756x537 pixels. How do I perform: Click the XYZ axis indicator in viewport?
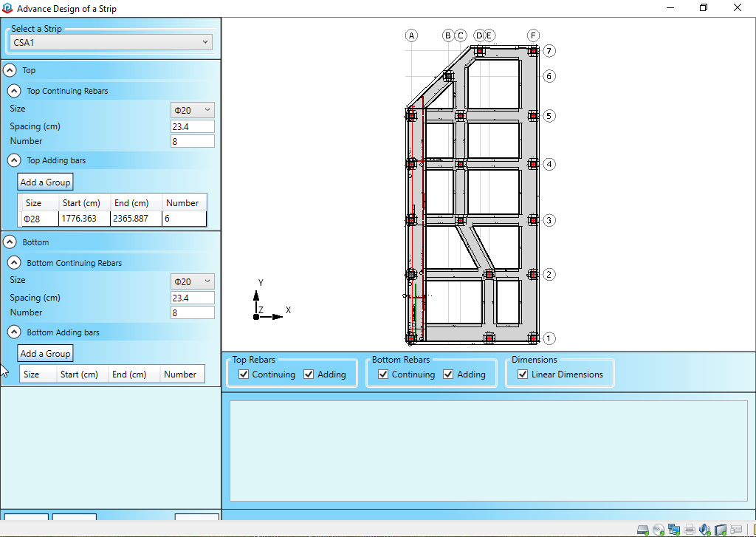point(272,300)
